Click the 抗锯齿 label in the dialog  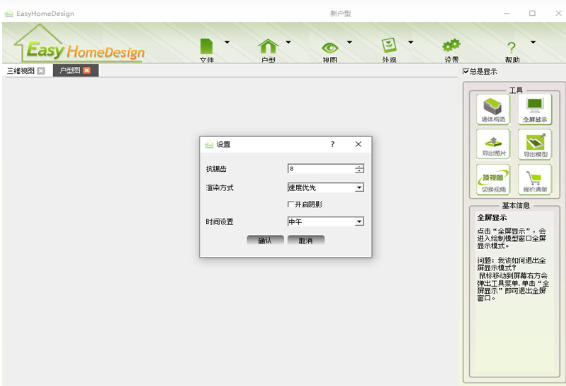[x=216, y=169]
